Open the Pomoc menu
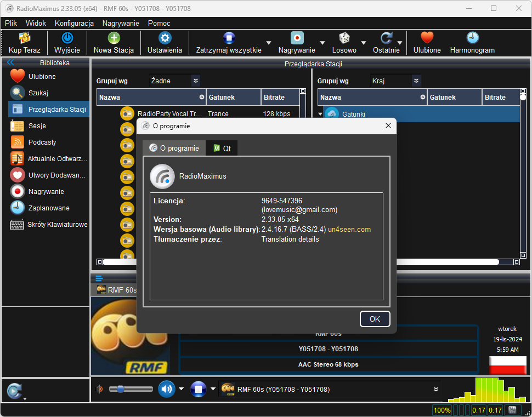 coord(159,24)
